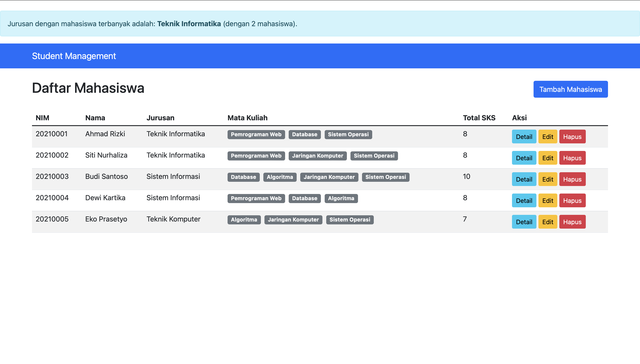640x364 pixels.
Task: Open the Student Management navbar link
Action: pos(74,56)
